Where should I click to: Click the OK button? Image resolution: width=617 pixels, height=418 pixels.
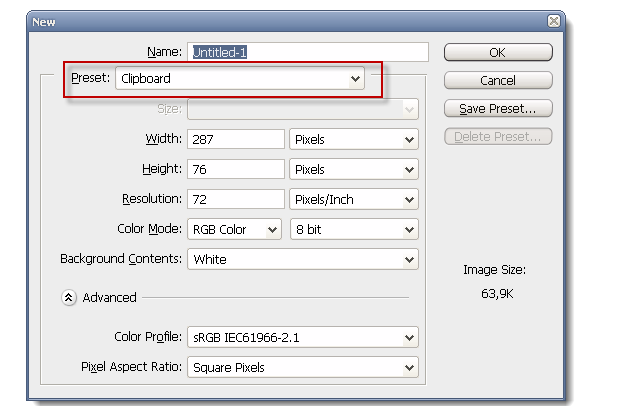498,52
